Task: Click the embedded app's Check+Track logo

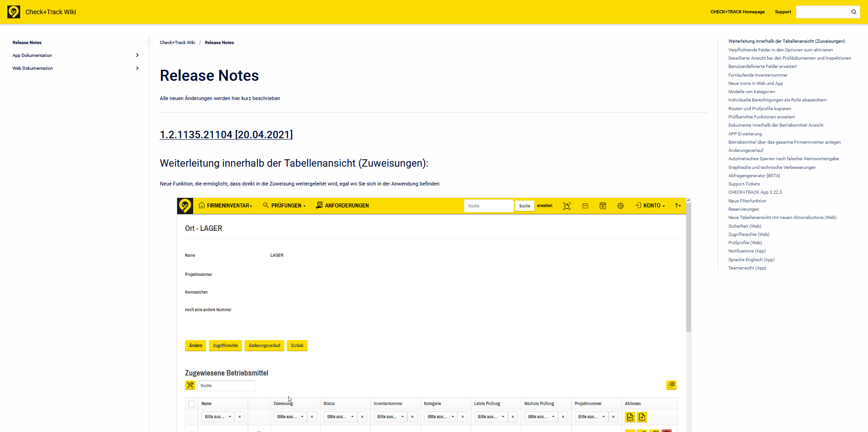Action: pos(185,206)
